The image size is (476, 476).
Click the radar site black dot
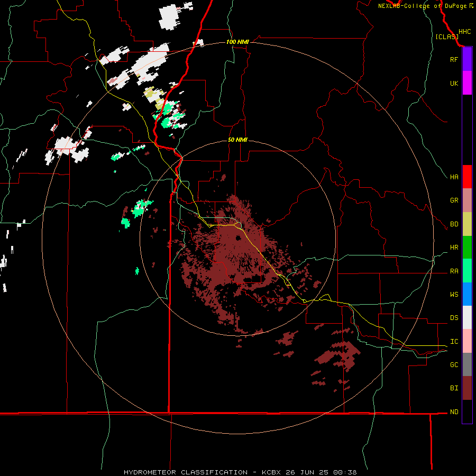coord(239,237)
